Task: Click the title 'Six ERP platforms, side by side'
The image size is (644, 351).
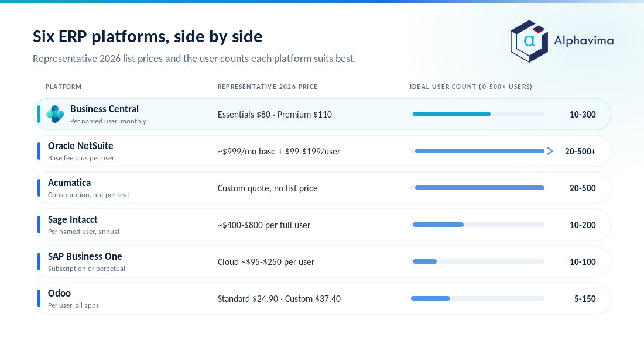Action: point(148,36)
